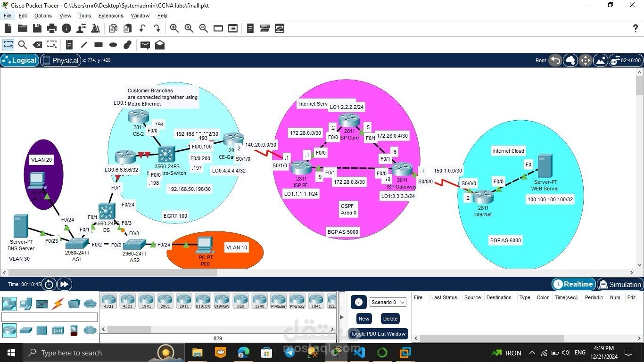Select the Draw Freeform tool

point(127,45)
